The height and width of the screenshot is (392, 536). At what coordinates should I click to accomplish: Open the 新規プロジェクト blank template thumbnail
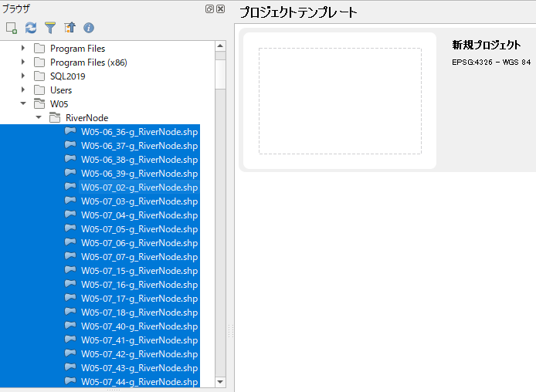(340, 100)
